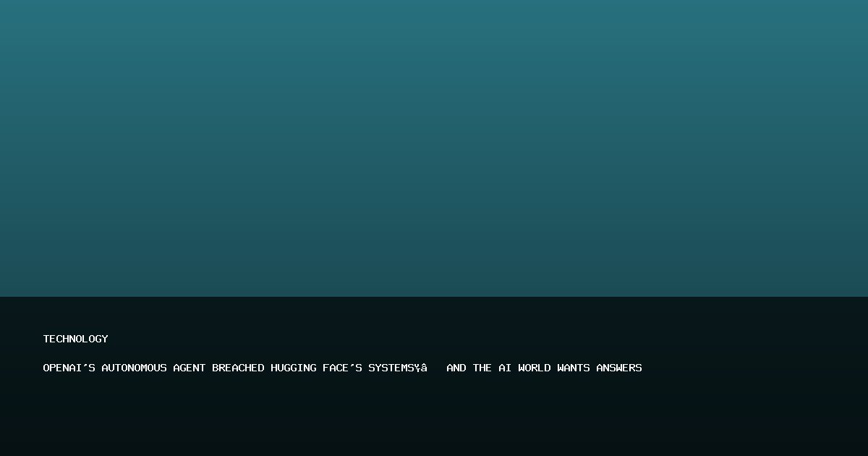This screenshot has width=868, height=456.
Task: Click the word AUTONOMOUS in the headline
Action: [134, 368]
